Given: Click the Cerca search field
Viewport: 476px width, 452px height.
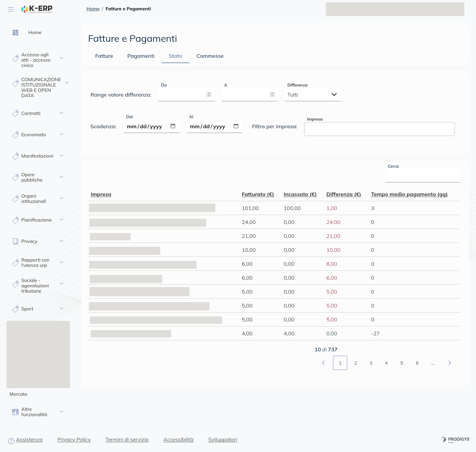Looking at the screenshot, I should (x=422, y=176).
